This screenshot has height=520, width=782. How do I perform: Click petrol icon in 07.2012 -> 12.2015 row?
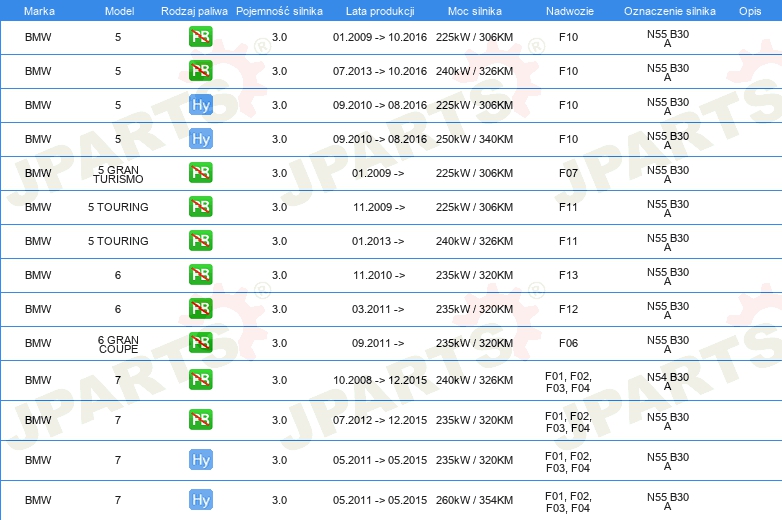tap(200, 419)
